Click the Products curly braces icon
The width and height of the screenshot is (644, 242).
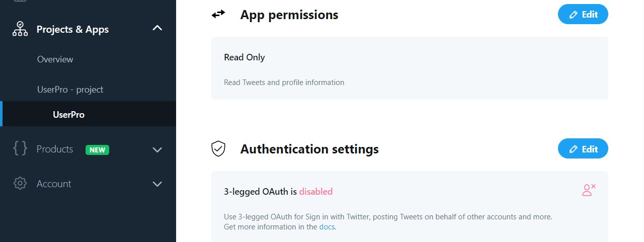20,149
